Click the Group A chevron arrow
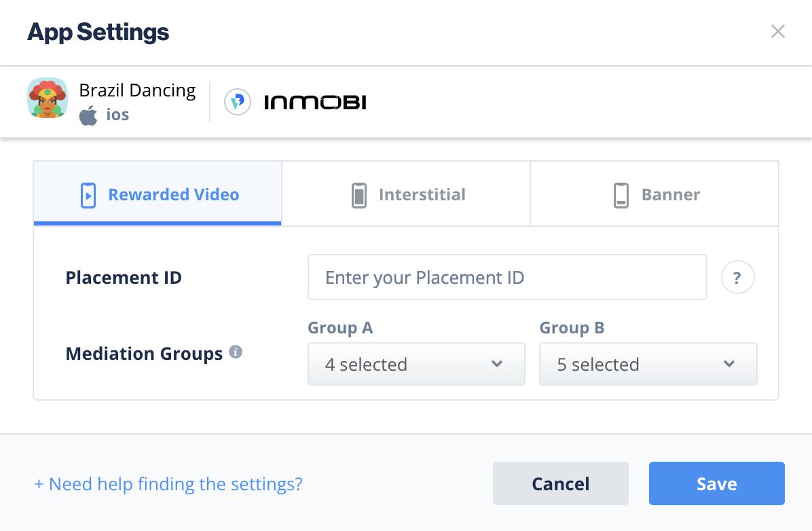 tap(497, 364)
